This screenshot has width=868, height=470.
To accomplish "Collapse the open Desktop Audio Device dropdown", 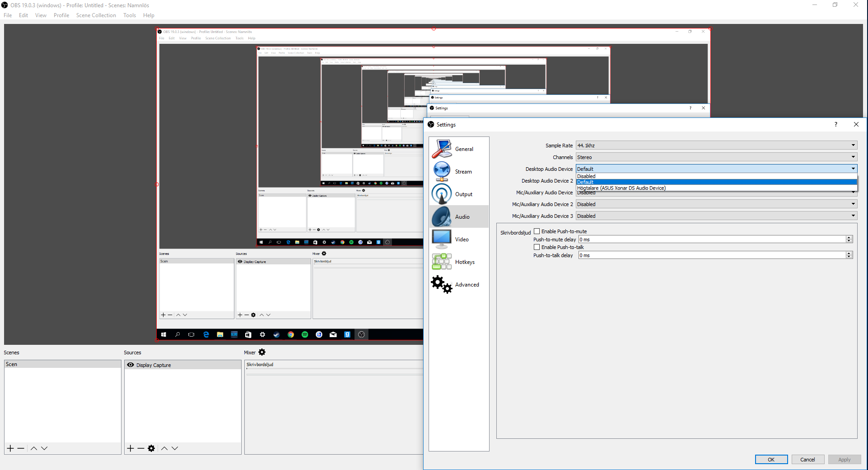I will [853, 169].
